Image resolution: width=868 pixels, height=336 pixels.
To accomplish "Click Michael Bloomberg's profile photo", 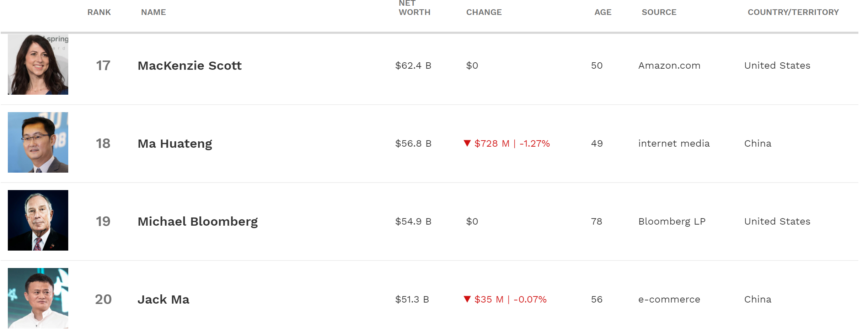I will (38, 220).
